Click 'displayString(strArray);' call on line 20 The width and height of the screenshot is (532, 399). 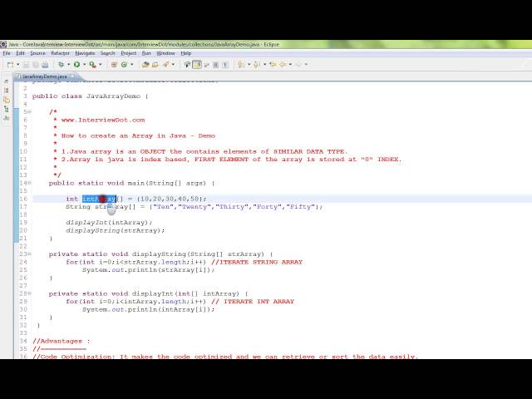(x=115, y=230)
